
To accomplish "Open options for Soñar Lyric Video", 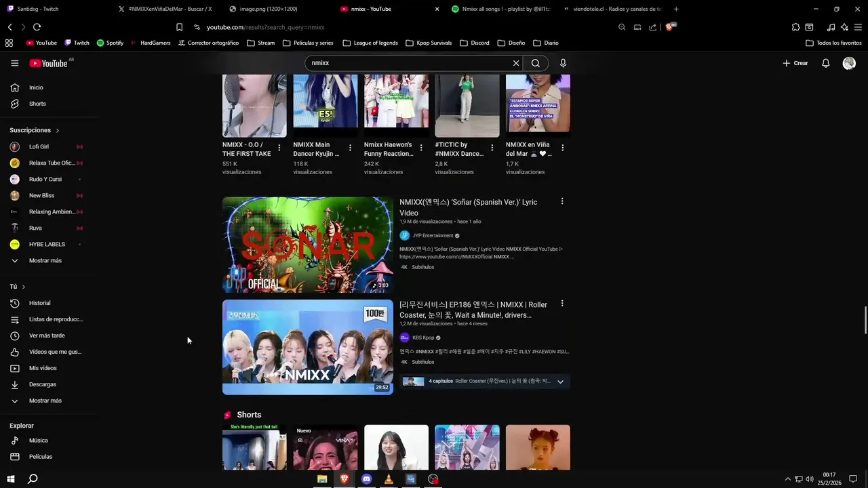I will [x=561, y=201].
